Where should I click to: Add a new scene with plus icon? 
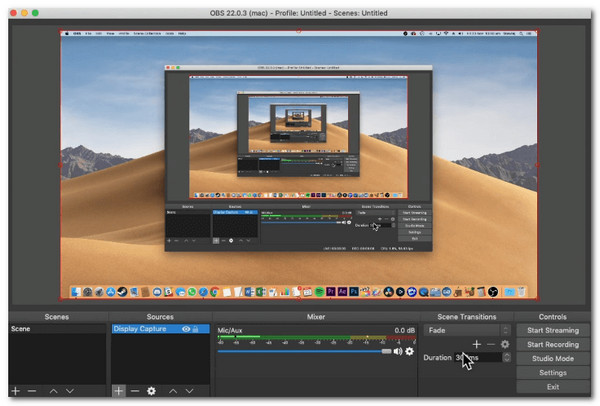tap(16, 391)
